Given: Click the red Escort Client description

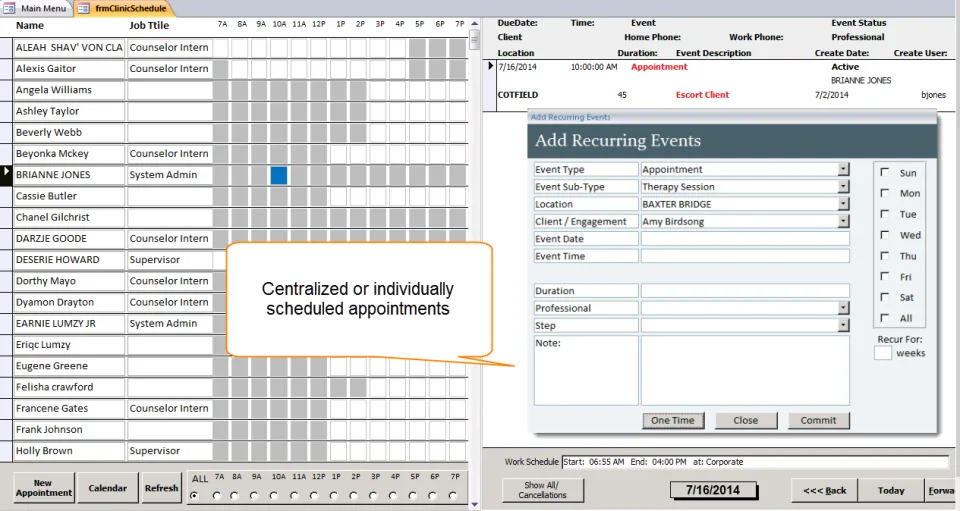Looking at the screenshot, I should pyautogui.click(x=702, y=95).
